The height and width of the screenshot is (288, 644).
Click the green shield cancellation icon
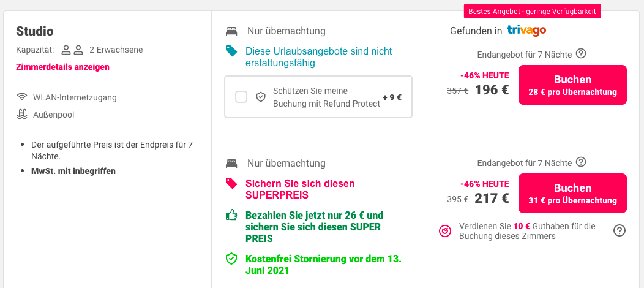tap(231, 259)
